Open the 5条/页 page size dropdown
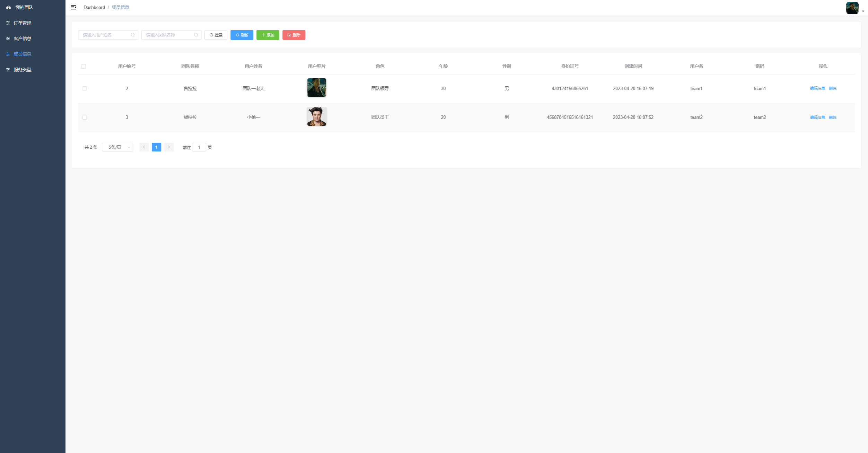 [x=117, y=147]
